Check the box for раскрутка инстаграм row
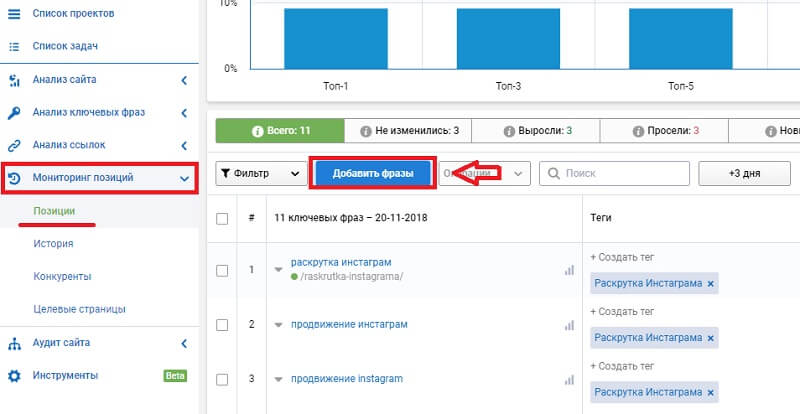Viewport: 800px width, 414px height. 222,270
